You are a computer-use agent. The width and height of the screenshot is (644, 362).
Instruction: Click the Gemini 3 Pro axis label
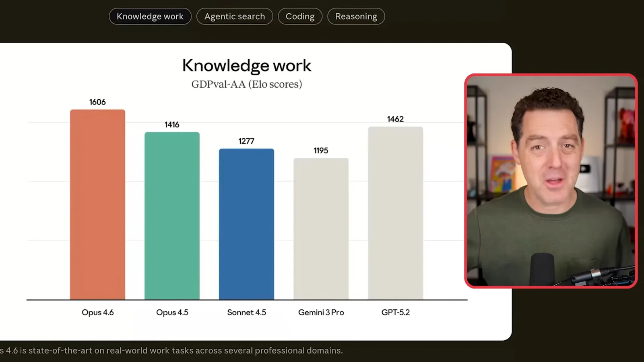pos(321,313)
